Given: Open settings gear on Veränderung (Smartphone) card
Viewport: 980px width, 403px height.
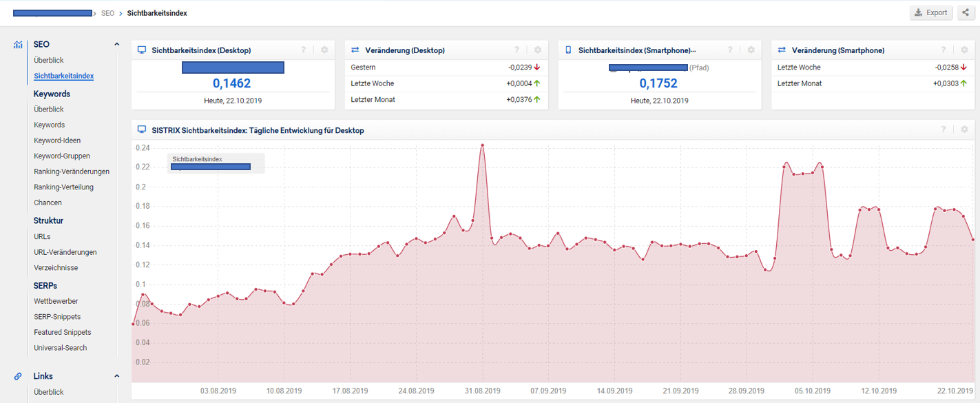Looking at the screenshot, I should point(964,50).
